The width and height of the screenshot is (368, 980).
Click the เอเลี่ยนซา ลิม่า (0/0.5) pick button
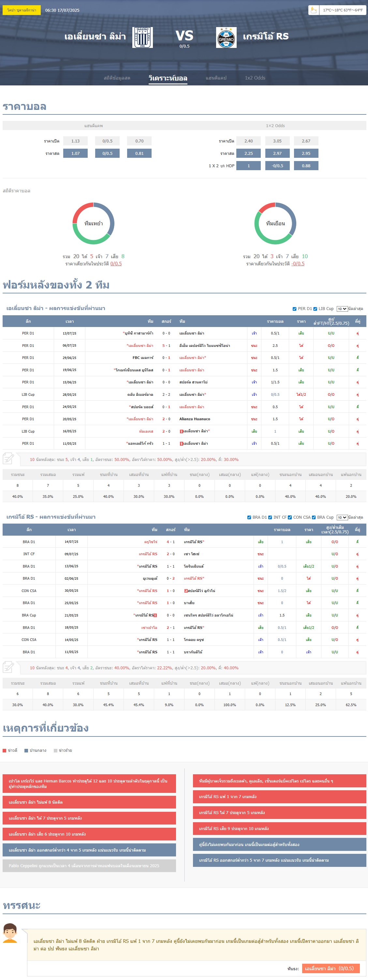331,968
